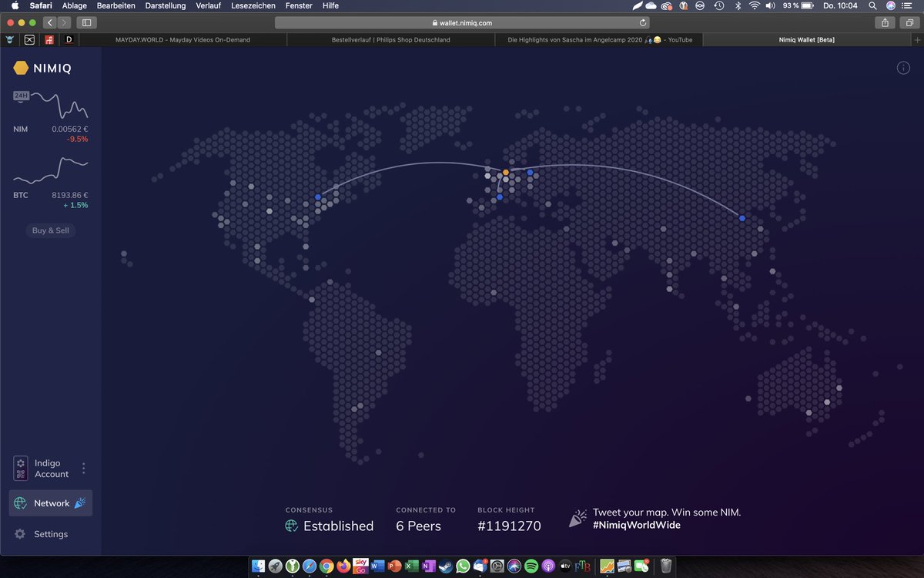Open Sky Go from the dock
The image size is (924, 578).
click(x=360, y=566)
